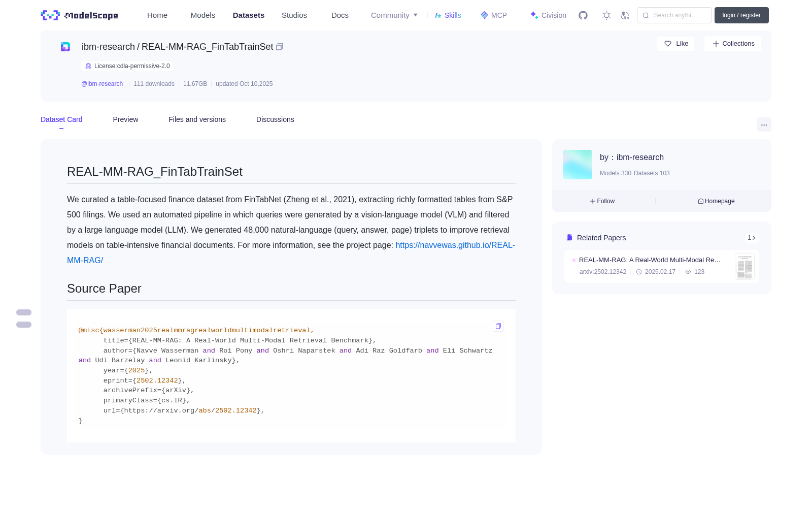
Task: Click the lower floating side widget pill
Action: click(x=24, y=325)
